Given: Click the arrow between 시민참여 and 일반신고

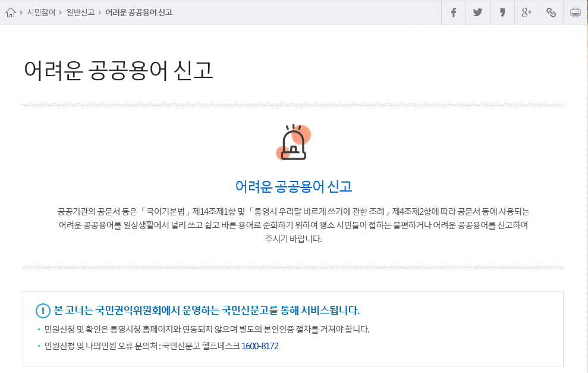Looking at the screenshot, I should (61, 12).
